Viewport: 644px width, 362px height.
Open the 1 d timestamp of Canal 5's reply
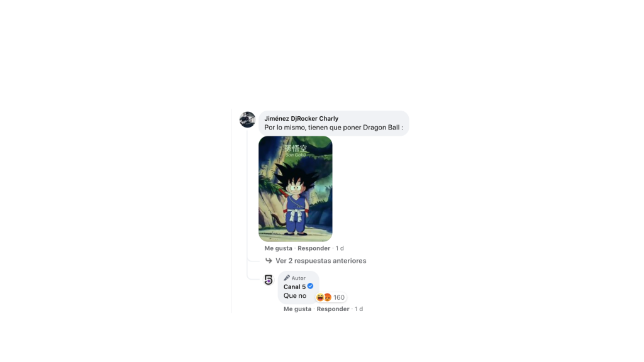pos(358,309)
